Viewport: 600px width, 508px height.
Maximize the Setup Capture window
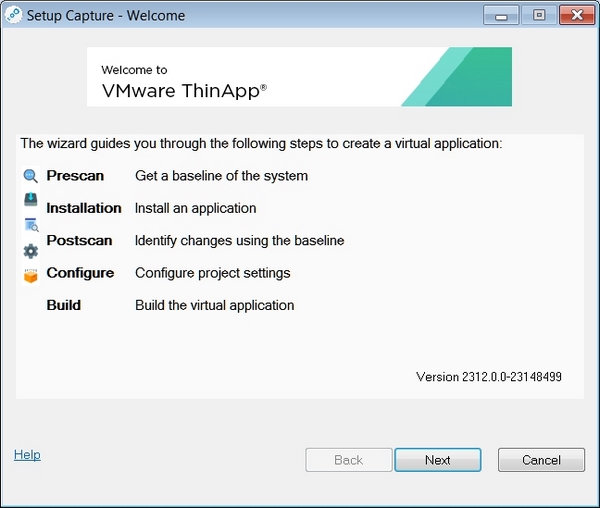(x=539, y=15)
